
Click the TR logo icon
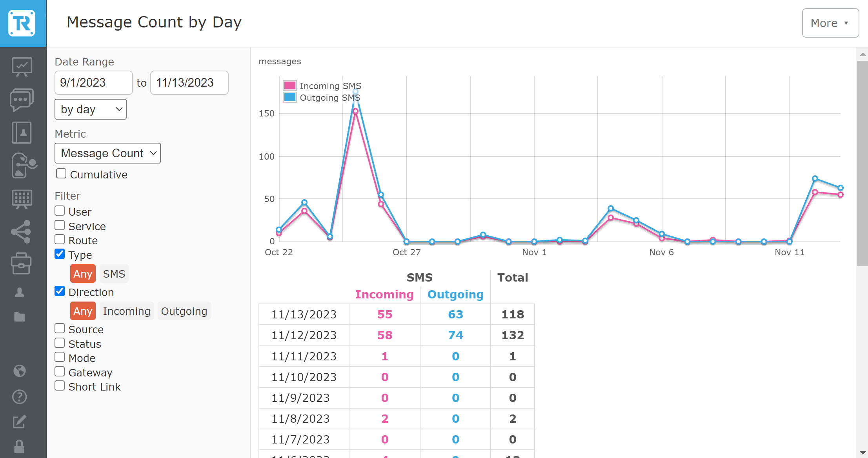coord(22,23)
